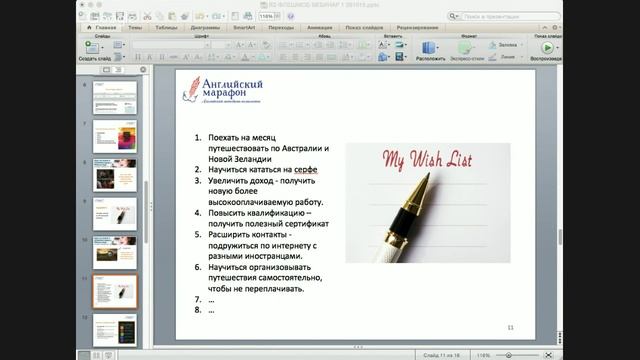Click the Increase Font Size A icon

(x=240, y=45)
